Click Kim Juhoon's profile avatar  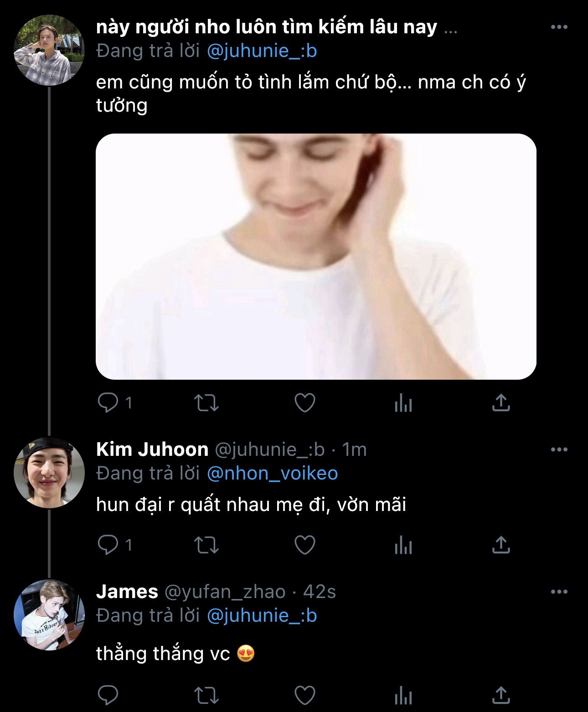tap(49, 472)
